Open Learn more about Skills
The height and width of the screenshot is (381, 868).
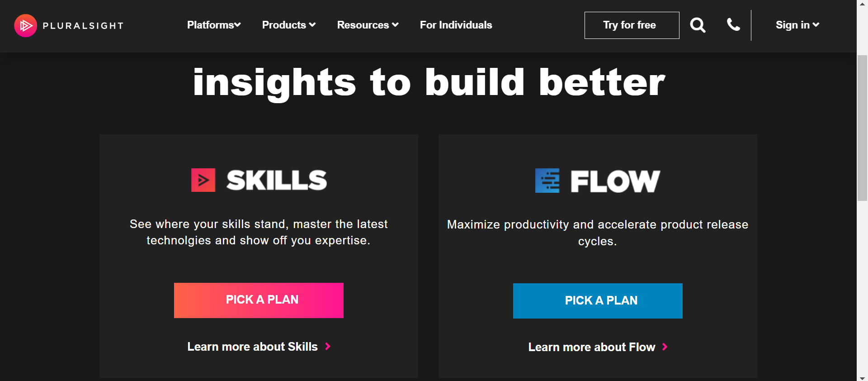253,347
